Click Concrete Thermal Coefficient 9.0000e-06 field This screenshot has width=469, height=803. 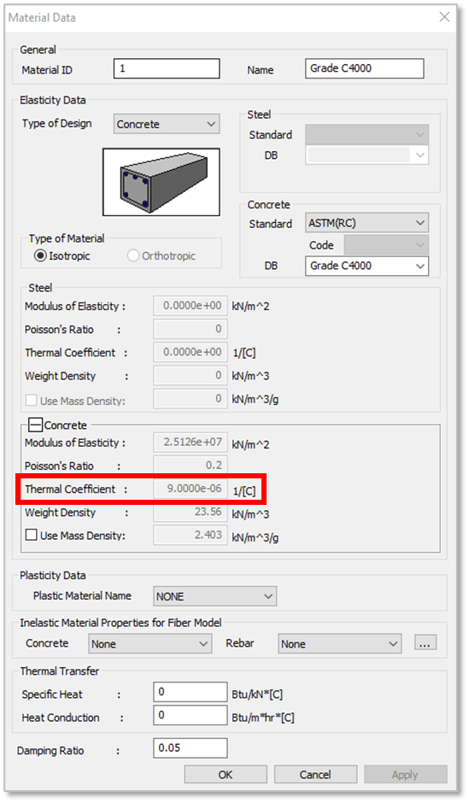190,489
